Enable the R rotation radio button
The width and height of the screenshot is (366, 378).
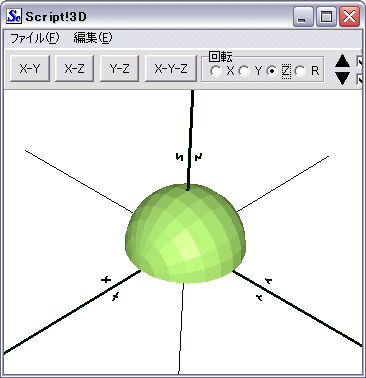coord(300,71)
